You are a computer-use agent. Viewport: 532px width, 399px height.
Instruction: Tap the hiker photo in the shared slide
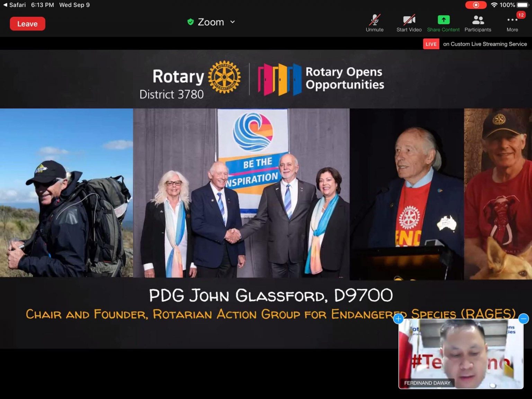click(x=66, y=193)
